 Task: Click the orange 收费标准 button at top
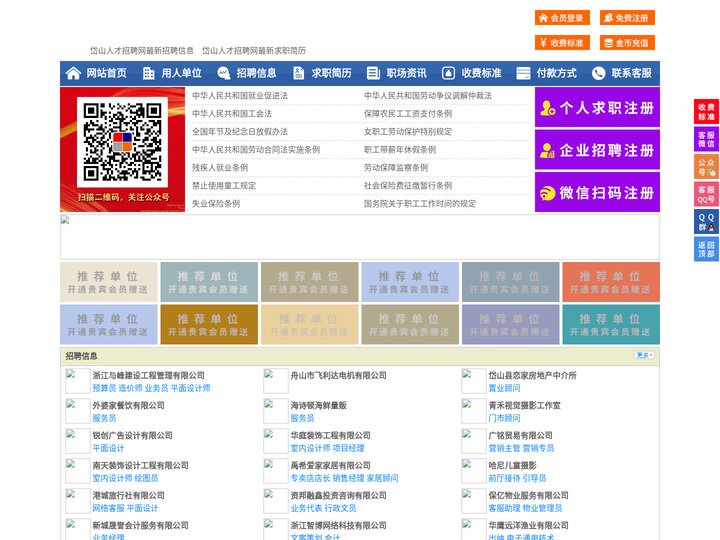tap(562, 43)
